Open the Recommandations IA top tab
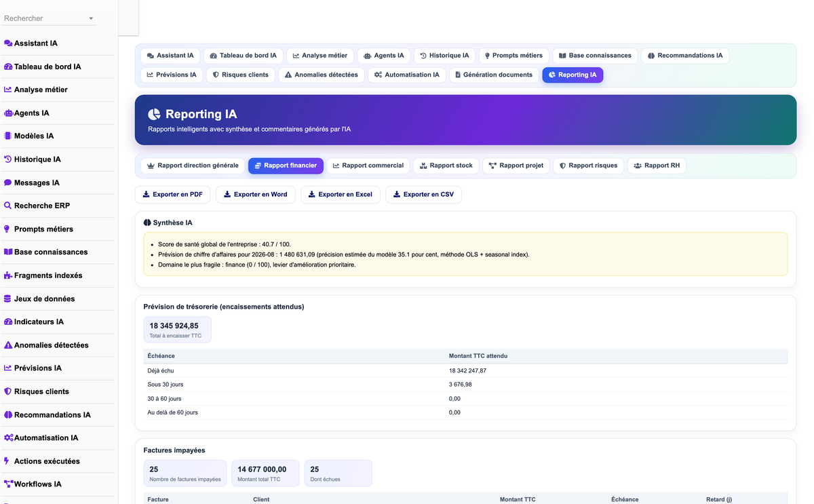This screenshot has width=814, height=504. click(685, 56)
